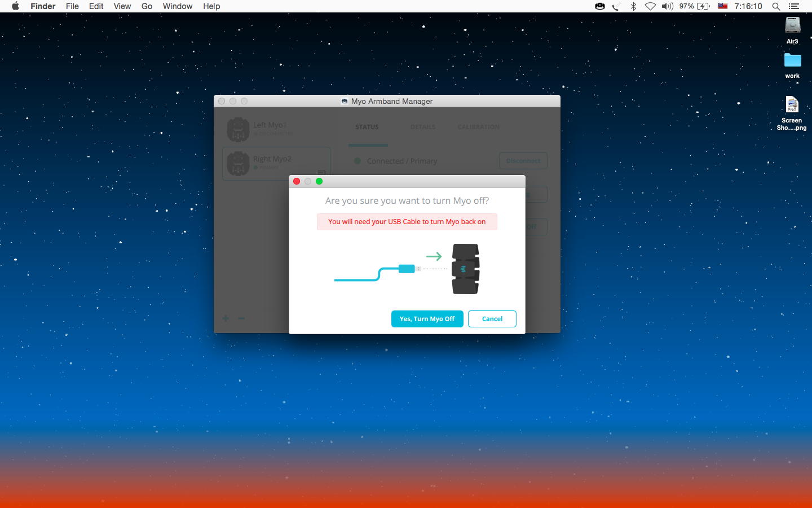812x508 pixels.
Task: Open the Edit menu
Action: pyautogui.click(x=96, y=6)
